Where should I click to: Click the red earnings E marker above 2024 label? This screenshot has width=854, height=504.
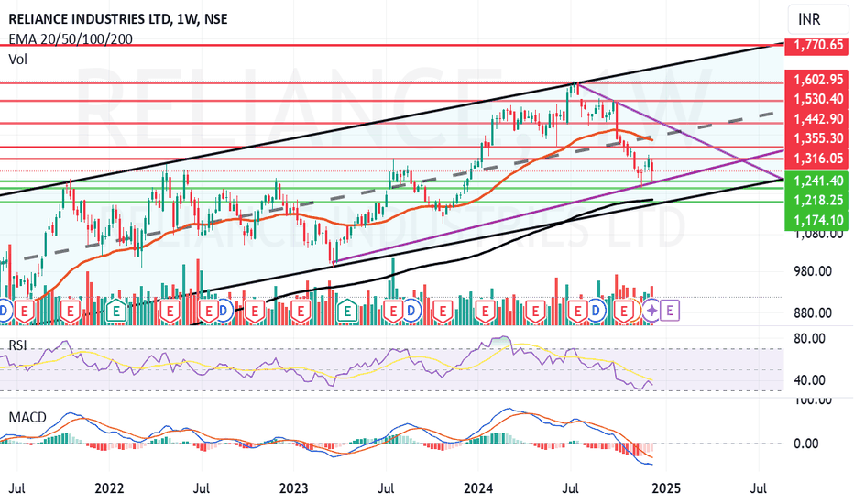(484, 312)
